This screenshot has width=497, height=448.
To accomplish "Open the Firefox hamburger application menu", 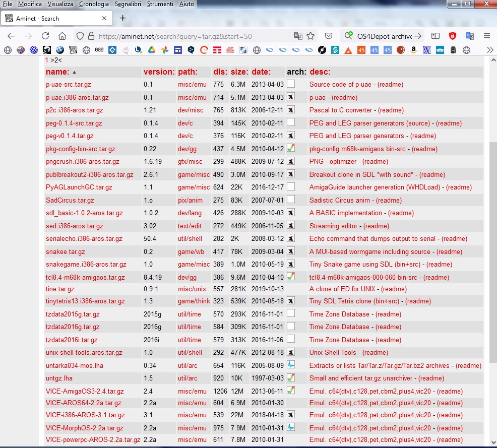I will pyautogui.click(x=486, y=36).
